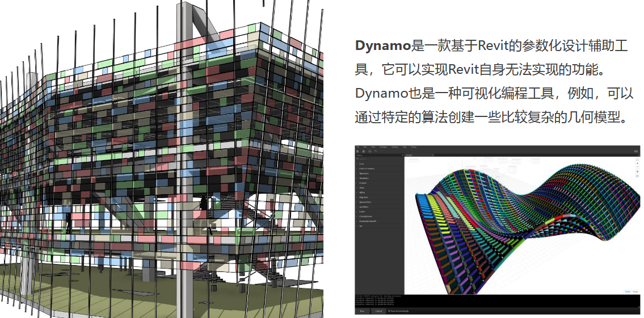Image resolution: width=644 pixels, height=318 pixels.
Task: Expand the Operators library category
Action: coord(380,173)
